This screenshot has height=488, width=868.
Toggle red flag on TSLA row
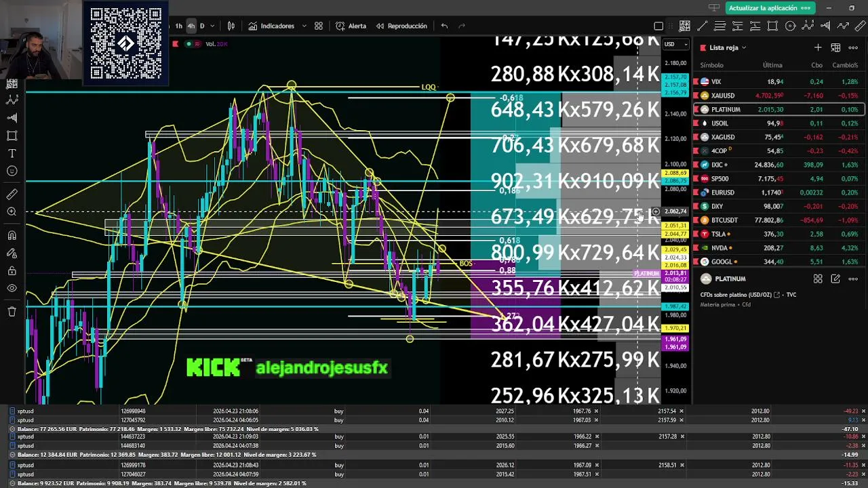(696, 234)
